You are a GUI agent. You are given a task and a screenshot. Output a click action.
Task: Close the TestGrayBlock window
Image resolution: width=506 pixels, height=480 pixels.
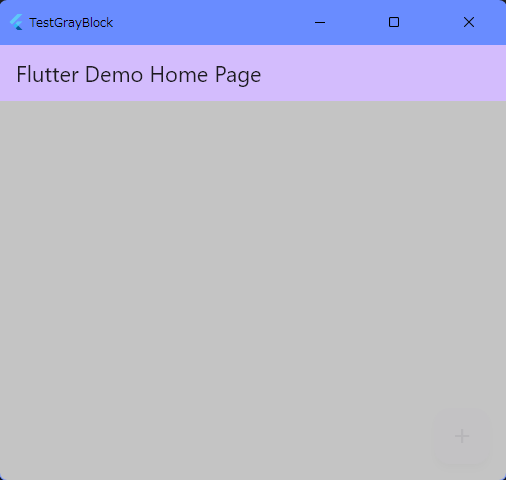point(469,22)
